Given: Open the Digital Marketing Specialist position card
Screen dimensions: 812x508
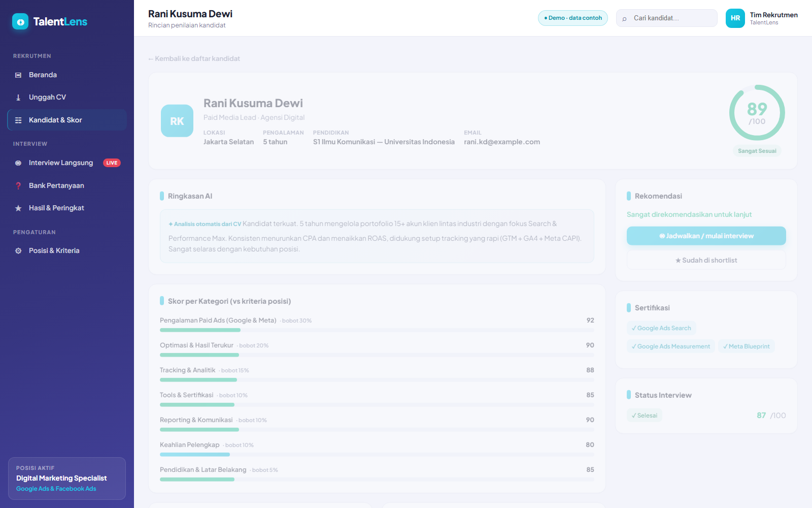Looking at the screenshot, I should 67,479.
